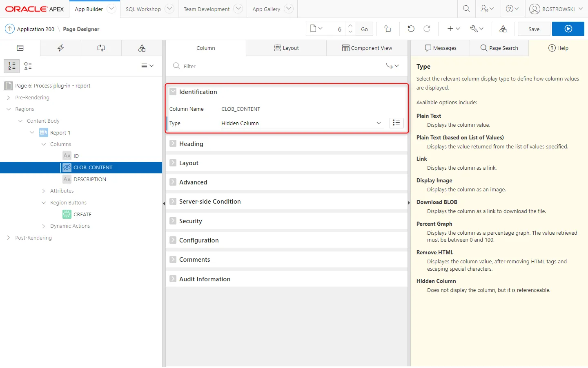This screenshot has height=368, width=588.
Task: Click the Run Page play button
Action: coord(568,29)
